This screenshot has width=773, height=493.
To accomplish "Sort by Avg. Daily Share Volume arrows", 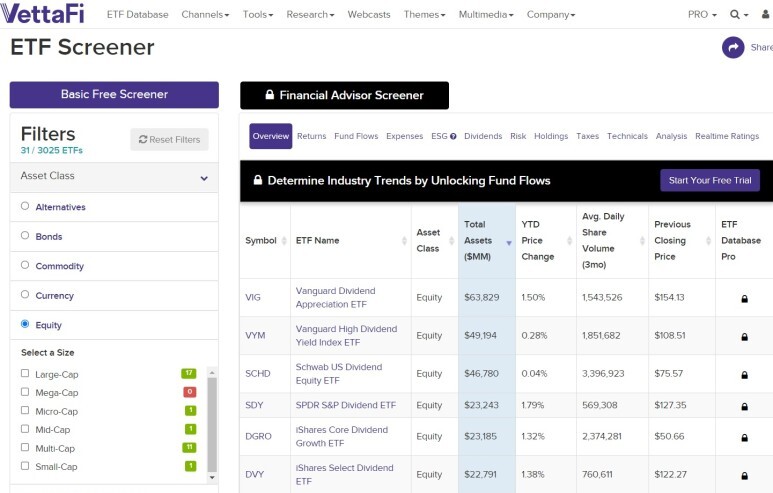I will (642, 241).
